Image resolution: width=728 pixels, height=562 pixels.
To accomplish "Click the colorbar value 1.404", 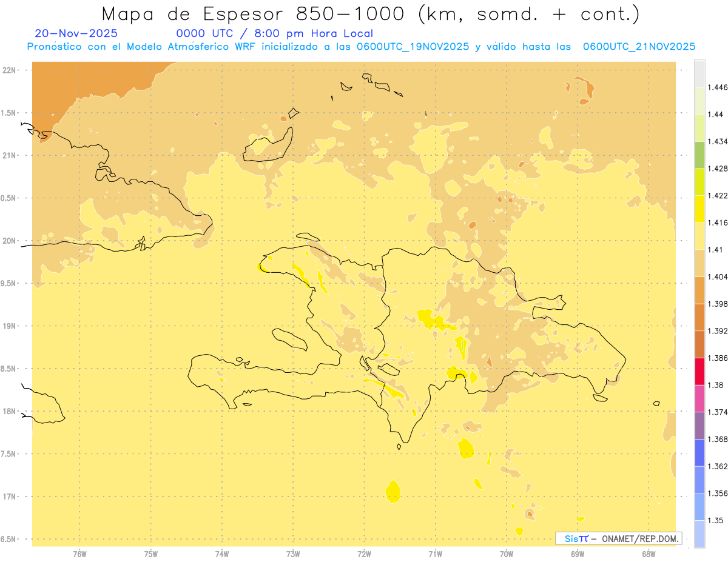I will pos(718,276).
